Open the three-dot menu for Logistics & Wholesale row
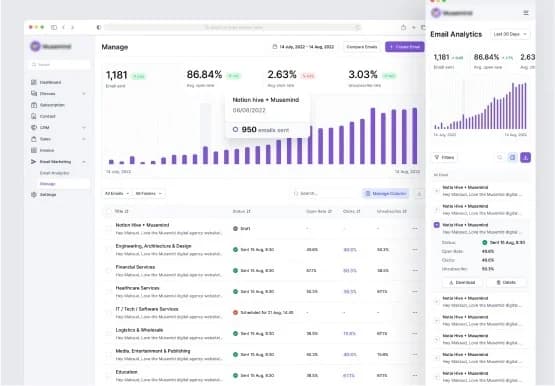555x386 pixels. click(x=415, y=334)
